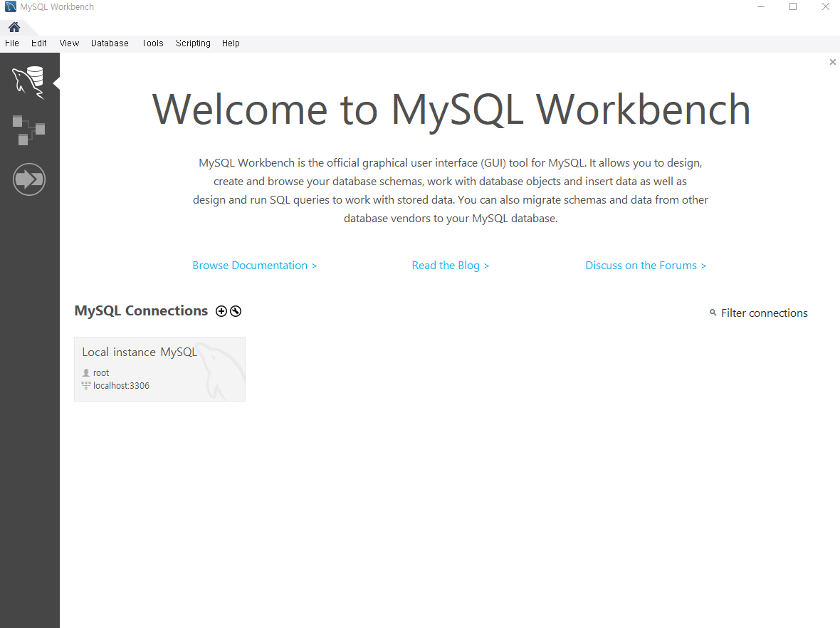Open the Home tab icon
The height and width of the screenshot is (628, 840).
click(14, 27)
